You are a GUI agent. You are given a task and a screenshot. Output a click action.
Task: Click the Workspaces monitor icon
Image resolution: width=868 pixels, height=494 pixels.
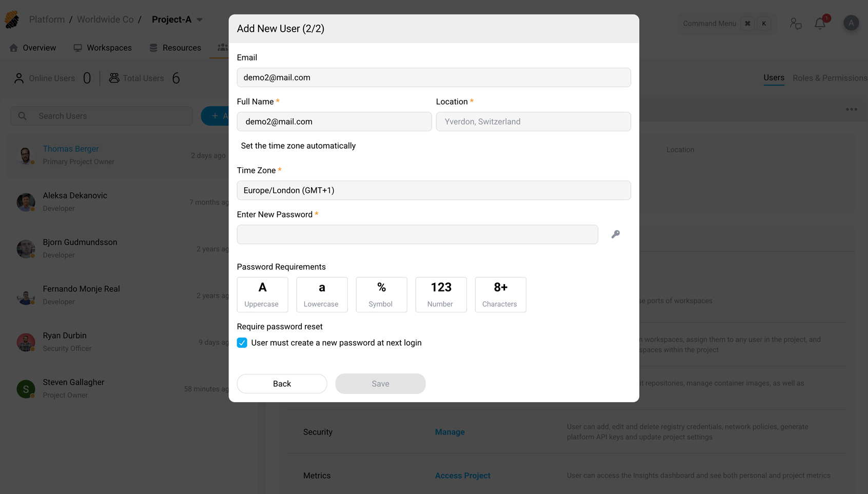click(x=78, y=48)
